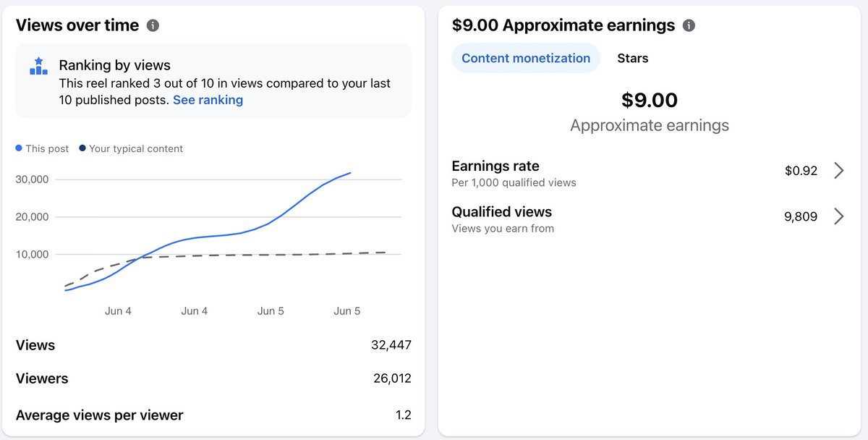Click the Viewers row label
Image resolution: width=868 pixels, height=440 pixels.
coord(42,378)
